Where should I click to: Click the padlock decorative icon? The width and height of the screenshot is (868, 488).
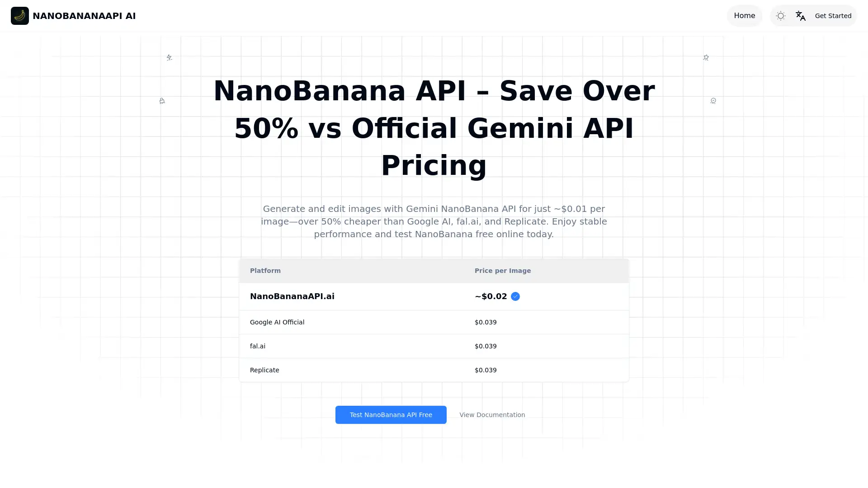point(162,101)
